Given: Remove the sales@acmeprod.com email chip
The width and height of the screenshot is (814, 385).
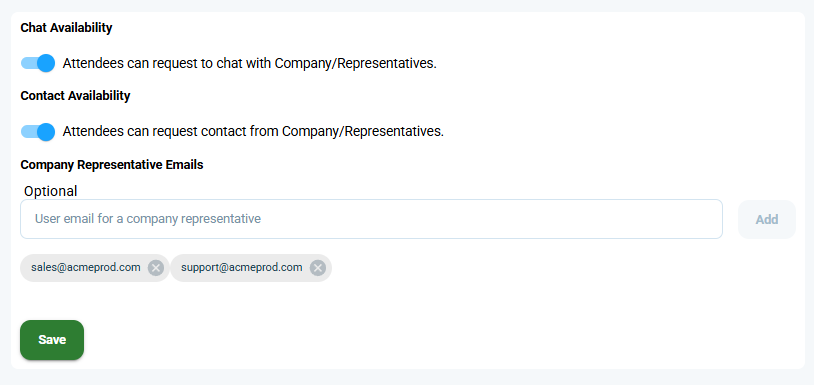Looking at the screenshot, I should tap(156, 268).
